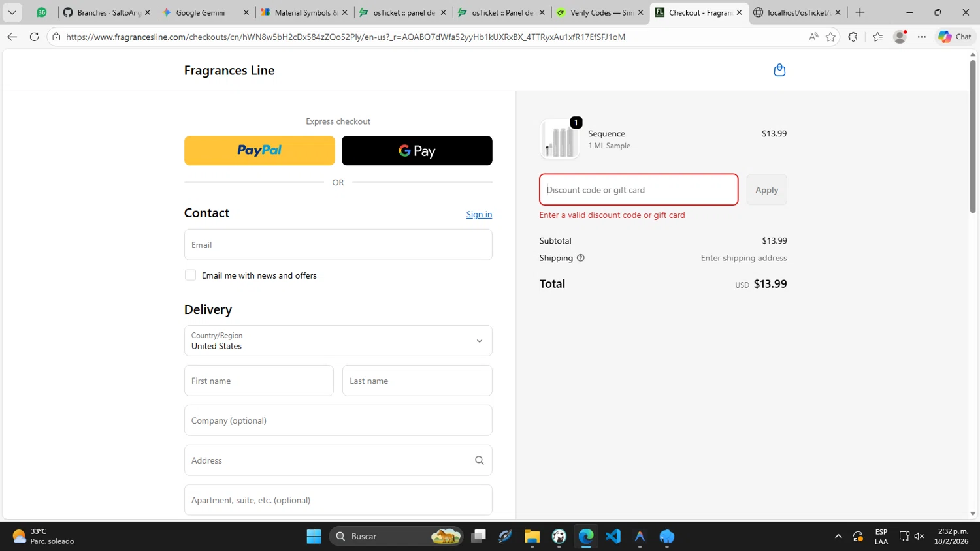Reload the checkout page

pyautogui.click(x=34, y=37)
